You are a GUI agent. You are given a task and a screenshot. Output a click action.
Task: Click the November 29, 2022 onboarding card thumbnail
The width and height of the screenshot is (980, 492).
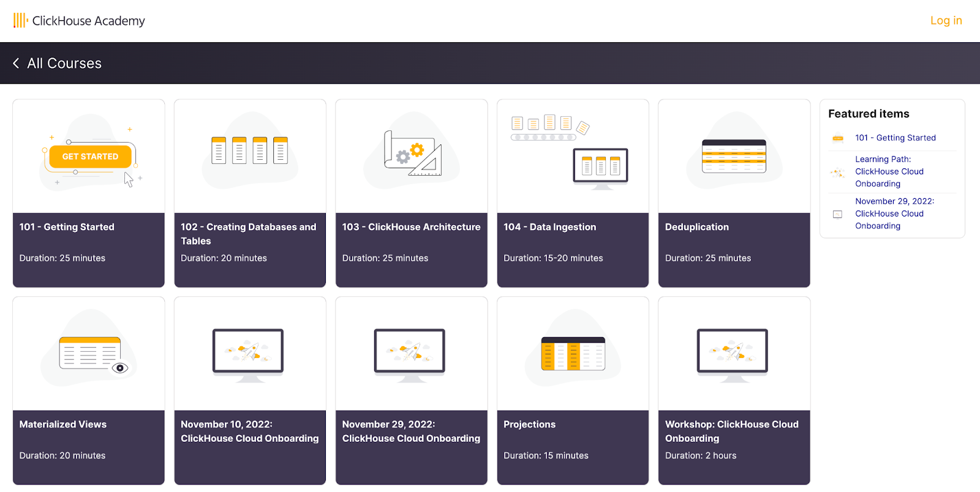(410, 354)
